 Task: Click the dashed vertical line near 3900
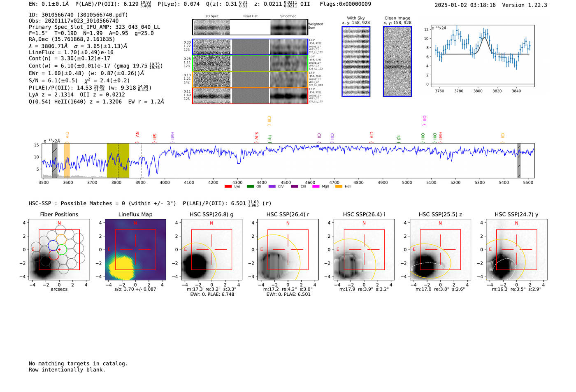click(141, 160)
